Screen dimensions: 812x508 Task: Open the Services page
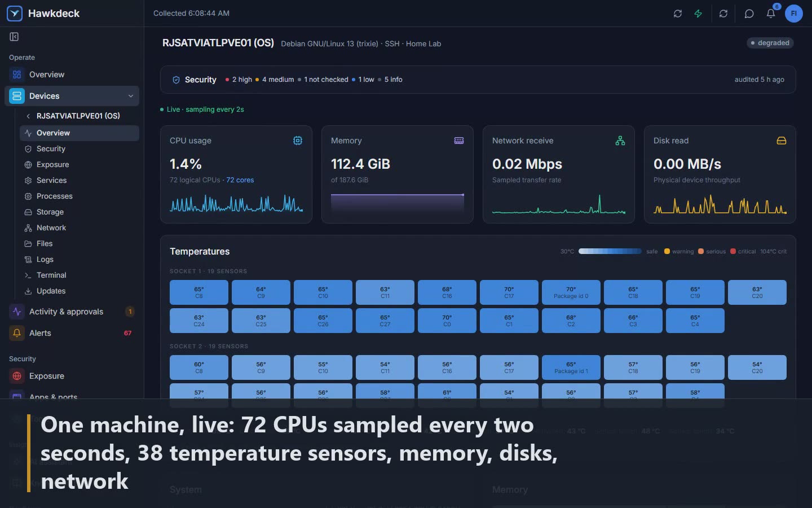click(80, 180)
